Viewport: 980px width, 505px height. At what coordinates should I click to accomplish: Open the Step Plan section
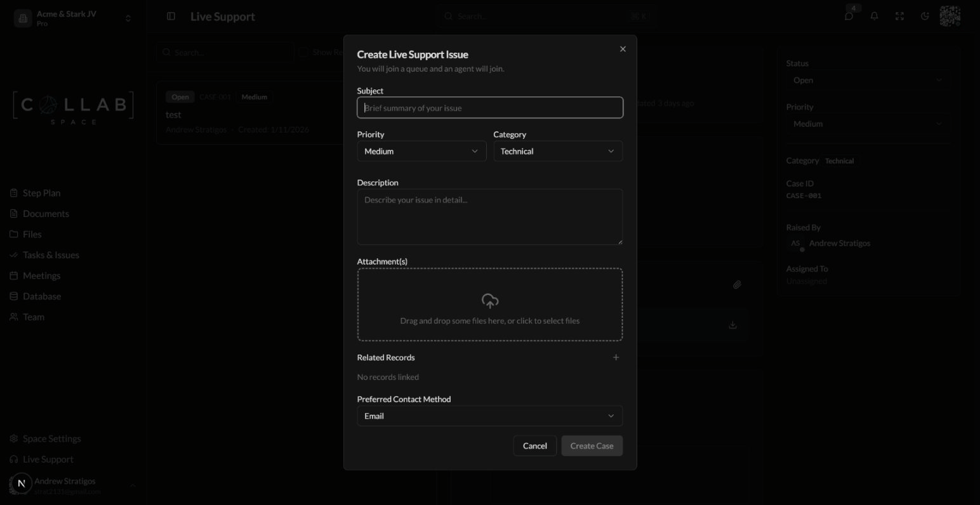click(x=41, y=192)
